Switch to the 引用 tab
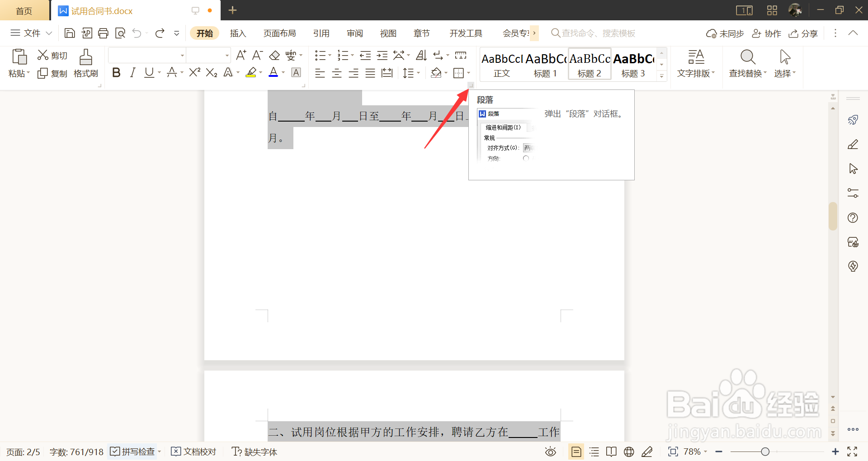This screenshot has width=868, height=461. 321,33
